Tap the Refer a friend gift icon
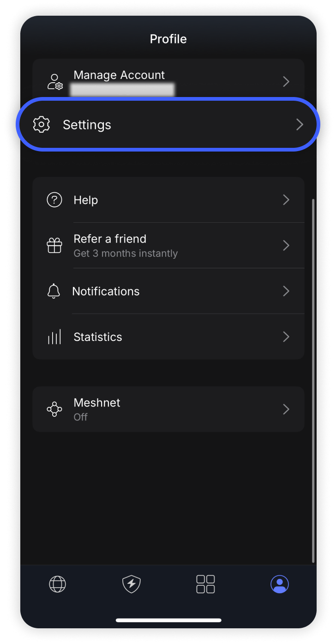The height and width of the screenshot is (644, 336). point(54,245)
